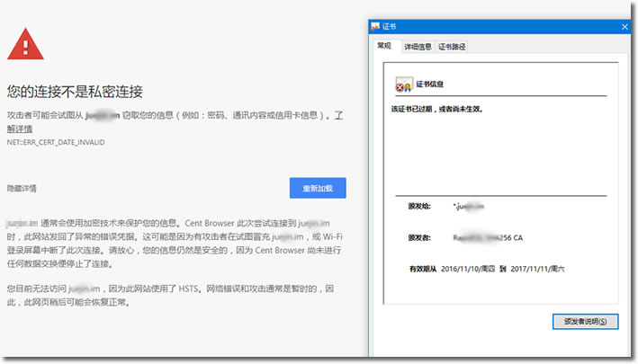Screen dimensions: 638x364
Task: Click the invalid certificate icon beside 证书信息
Action: (403, 86)
